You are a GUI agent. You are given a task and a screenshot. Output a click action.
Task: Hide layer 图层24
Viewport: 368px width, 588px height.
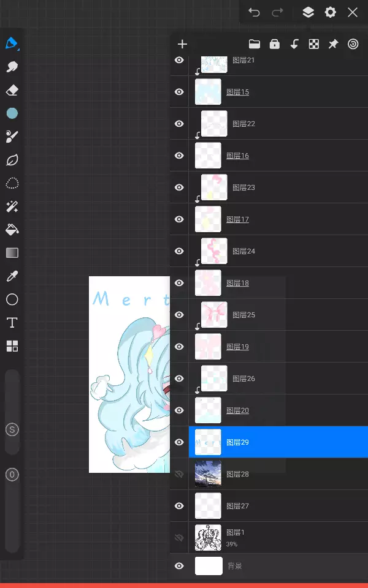179,251
